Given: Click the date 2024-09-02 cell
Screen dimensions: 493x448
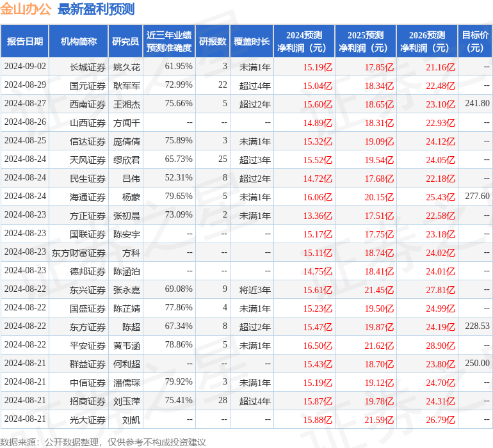Looking at the screenshot, I should [x=25, y=67].
